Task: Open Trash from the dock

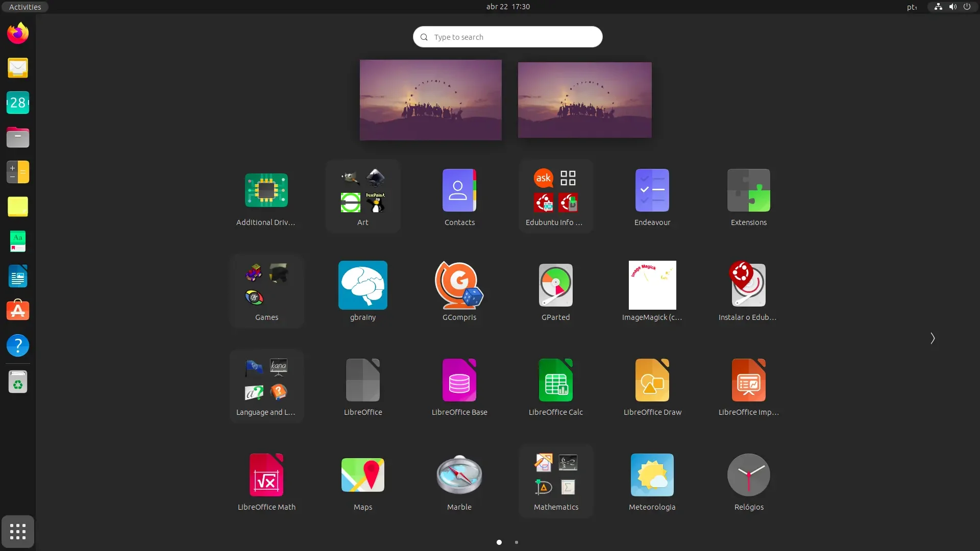Action: (18, 382)
